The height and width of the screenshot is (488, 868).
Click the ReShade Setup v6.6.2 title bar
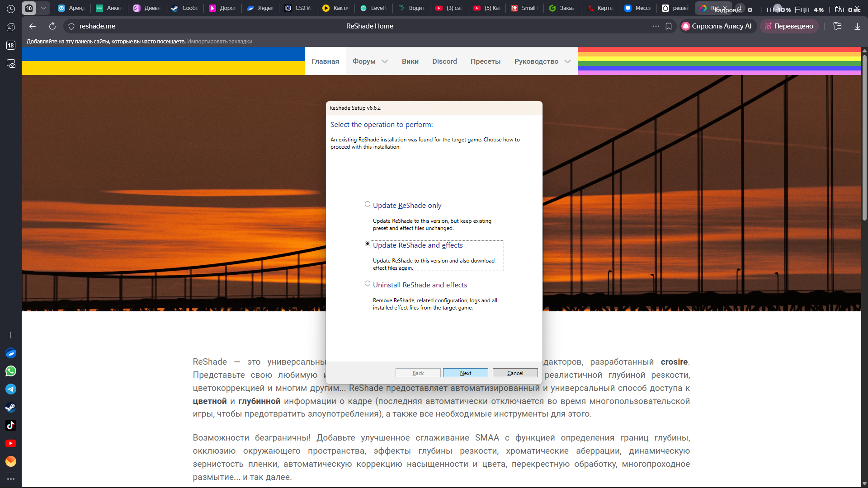coord(434,108)
